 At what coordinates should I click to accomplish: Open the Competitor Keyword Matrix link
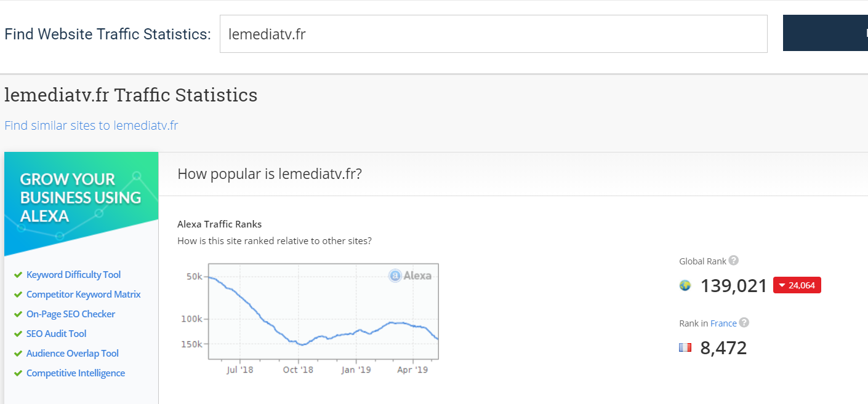83,295
